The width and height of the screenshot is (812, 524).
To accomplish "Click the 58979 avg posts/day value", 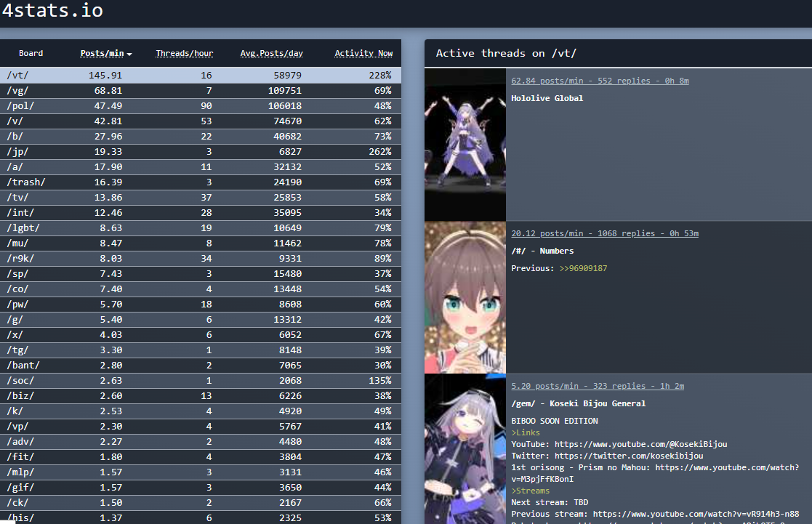I will coord(287,75).
